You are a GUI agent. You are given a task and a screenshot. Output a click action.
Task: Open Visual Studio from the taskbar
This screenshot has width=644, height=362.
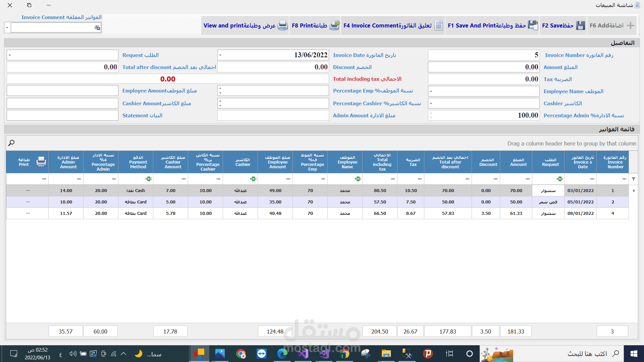click(303, 354)
